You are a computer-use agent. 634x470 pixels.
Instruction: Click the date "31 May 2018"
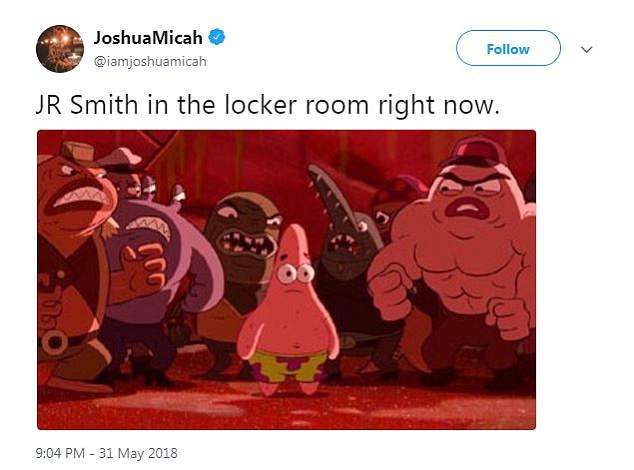coord(138,453)
